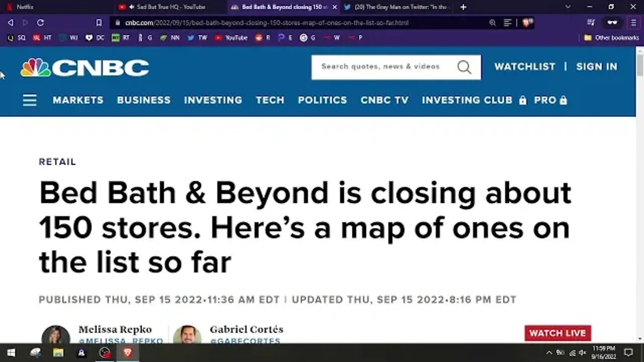Screen dimensions: 644x362
Task: Open the BUSINESS menu
Action: pos(144,100)
